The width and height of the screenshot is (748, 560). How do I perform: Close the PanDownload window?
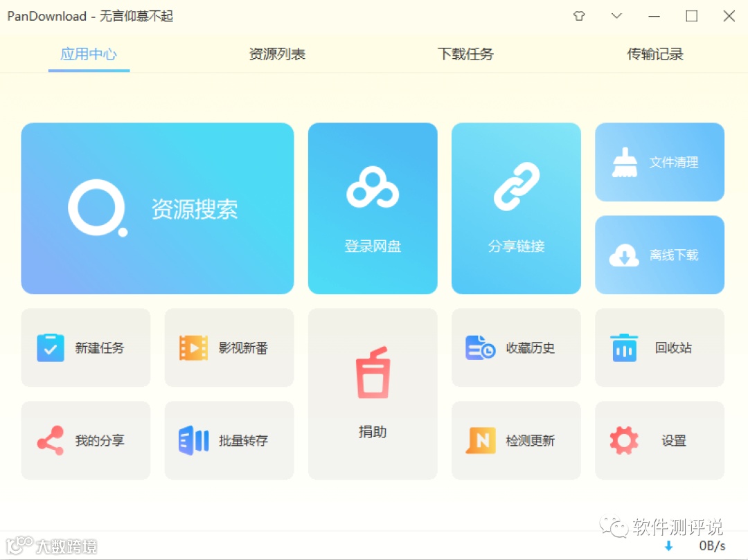click(x=729, y=16)
